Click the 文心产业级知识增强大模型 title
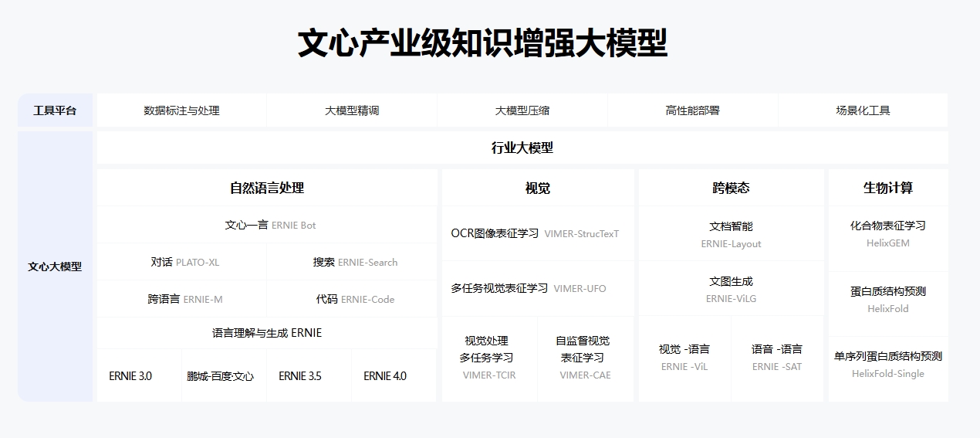980x438 pixels. click(x=482, y=43)
